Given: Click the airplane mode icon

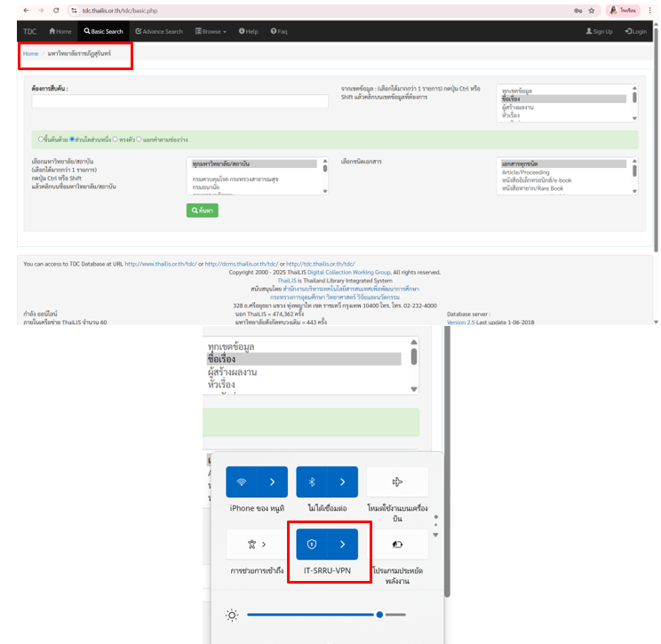Looking at the screenshot, I should [397, 482].
